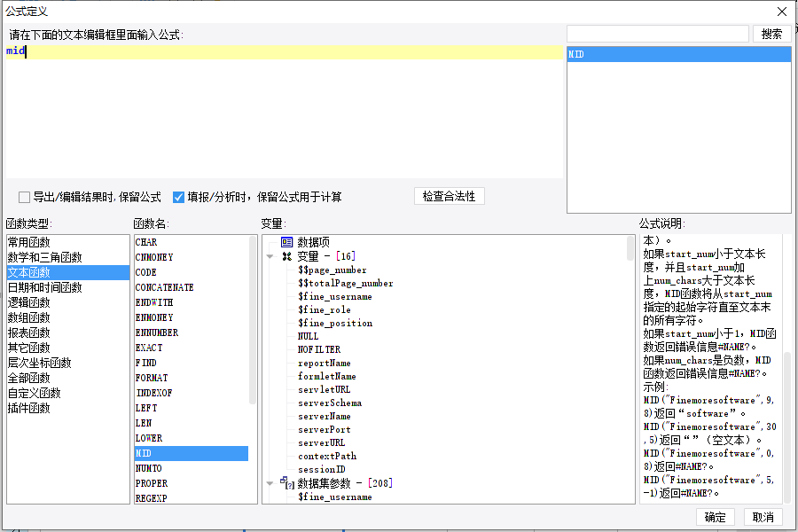Image resolution: width=798 pixels, height=532 pixels.
Task: Pick CODE function
Action: click(x=192, y=272)
